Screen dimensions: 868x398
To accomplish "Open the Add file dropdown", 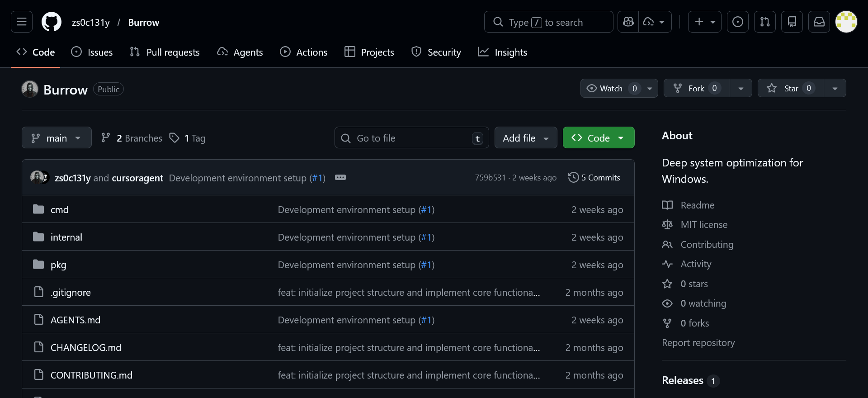I will 525,138.
